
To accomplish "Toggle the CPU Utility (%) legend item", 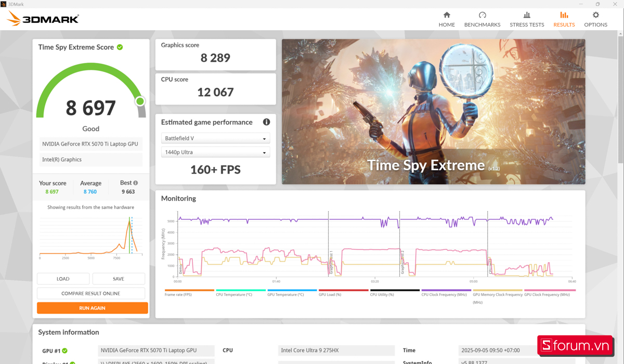I will pos(395,293).
